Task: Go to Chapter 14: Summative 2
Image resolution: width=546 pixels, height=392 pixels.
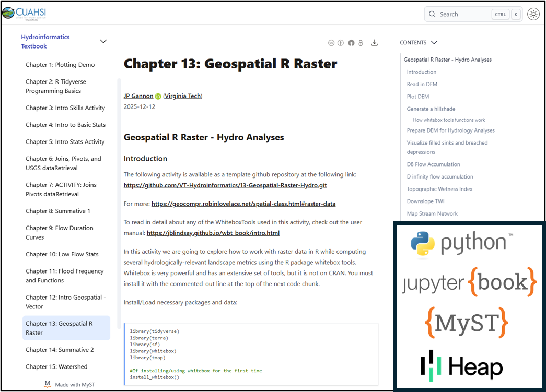Action: (60, 350)
